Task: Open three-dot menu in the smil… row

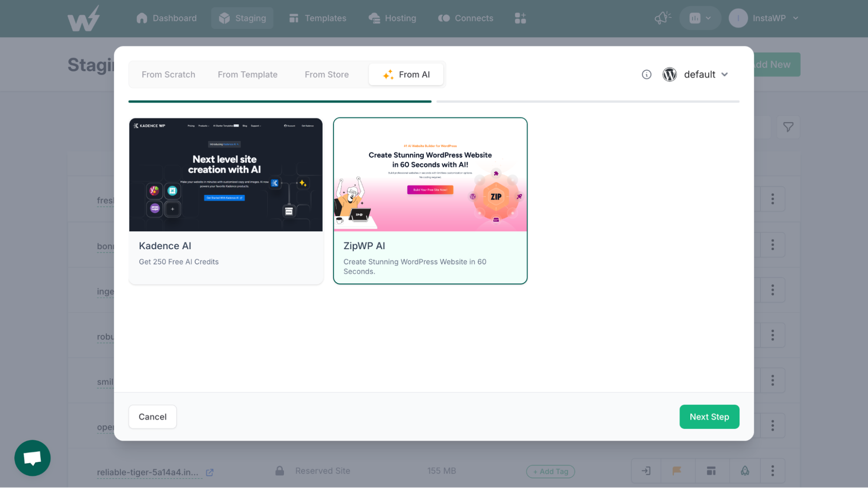Action: [x=772, y=380]
